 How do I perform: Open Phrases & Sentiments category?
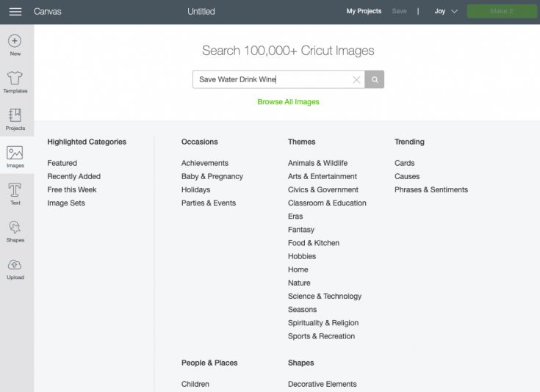click(x=431, y=189)
